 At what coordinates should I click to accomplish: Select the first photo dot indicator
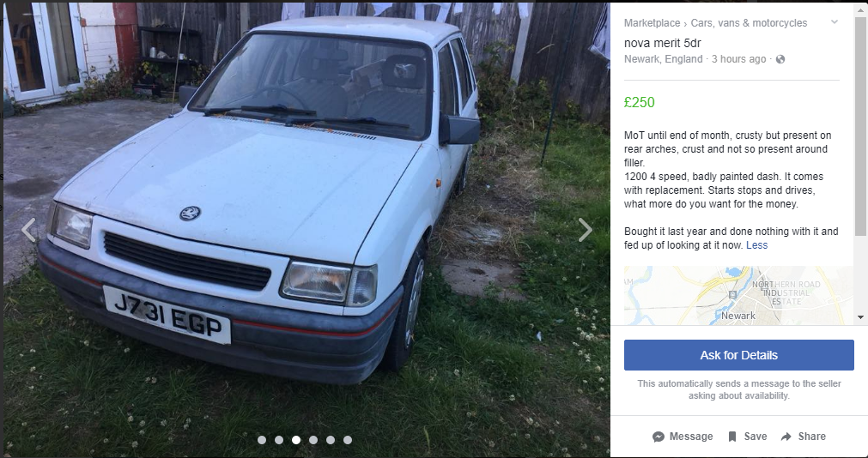[x=262, y=440]
